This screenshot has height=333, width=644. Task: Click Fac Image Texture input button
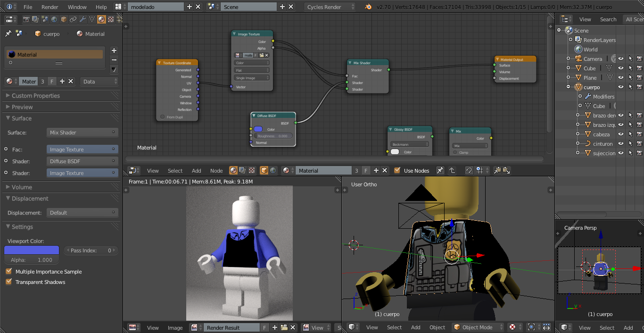click(x=83, y=150)
